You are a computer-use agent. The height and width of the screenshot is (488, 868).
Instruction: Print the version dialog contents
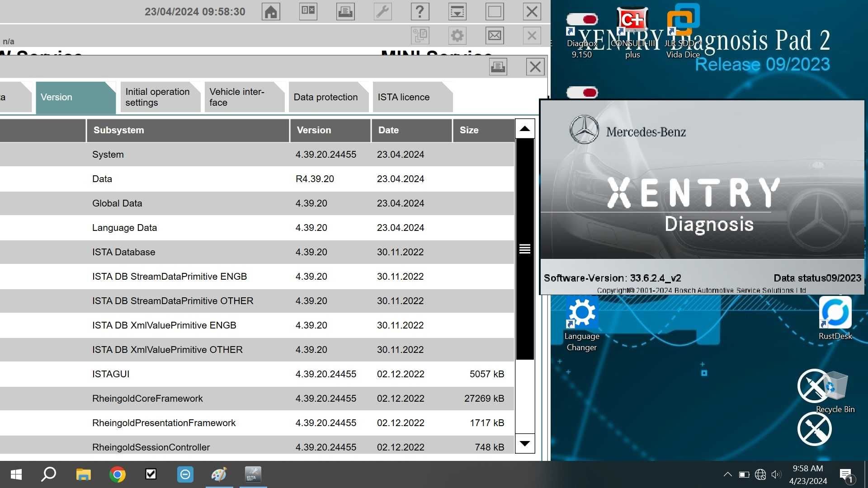[498, 67]
